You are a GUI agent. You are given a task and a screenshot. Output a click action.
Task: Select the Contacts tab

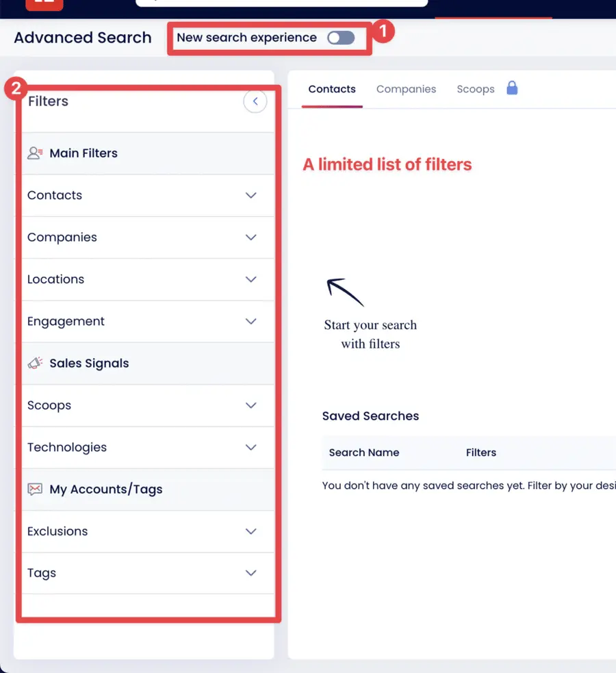coord(332,88)
